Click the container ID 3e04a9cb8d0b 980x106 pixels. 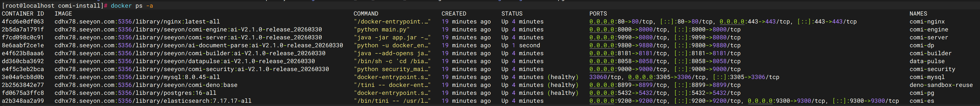tap(23, 77)
